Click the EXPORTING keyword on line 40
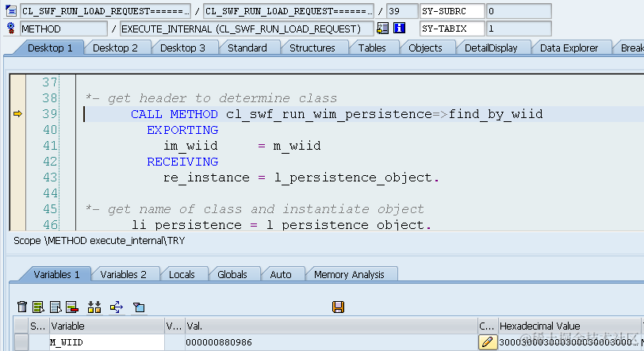644x351 pixels. click(182, 130)
